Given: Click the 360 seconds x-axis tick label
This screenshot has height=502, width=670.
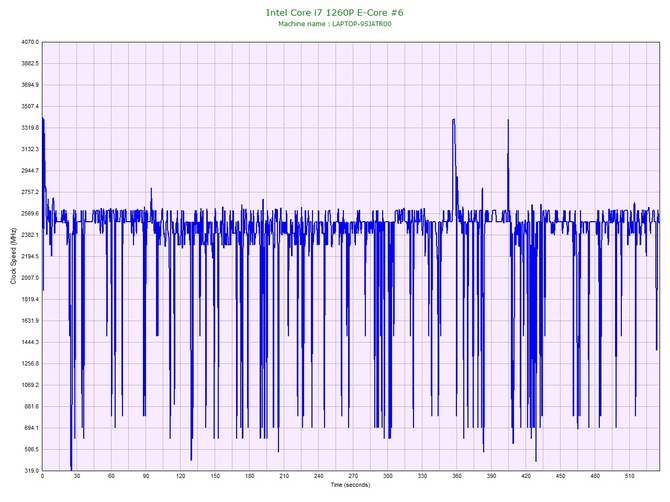Looking at the screenshot, I should pos(457,476).
